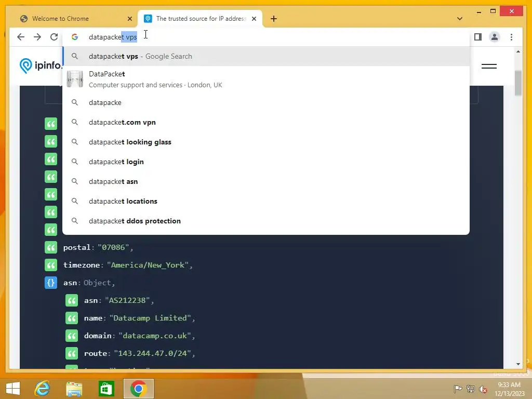Select DataPacket London UK suggestion
This screenshot has height=399, width=532.
[267, 79]
